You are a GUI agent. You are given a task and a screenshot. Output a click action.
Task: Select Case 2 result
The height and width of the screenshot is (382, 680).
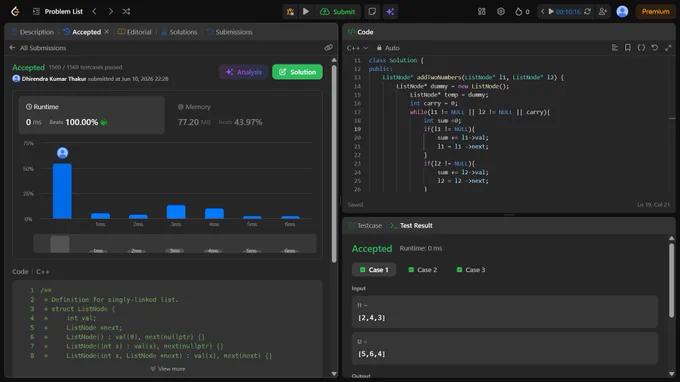tap(422, 270)
